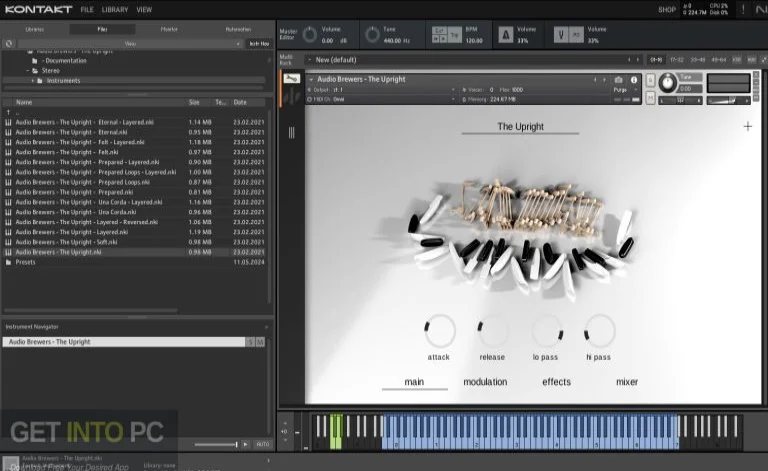Expand the Instruments folder
Viewport: 768px width, 471px height.
[33, 80]
